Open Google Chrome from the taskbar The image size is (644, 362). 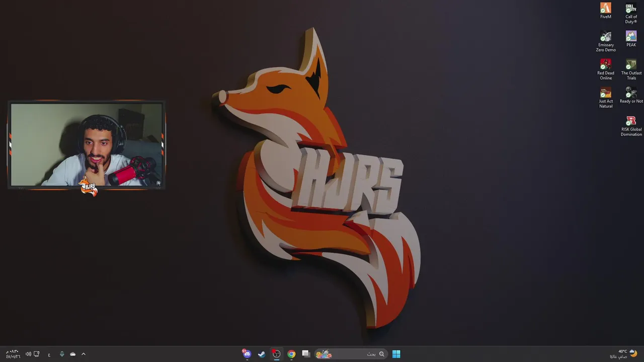pyautogui.click(x=291, y=354)
